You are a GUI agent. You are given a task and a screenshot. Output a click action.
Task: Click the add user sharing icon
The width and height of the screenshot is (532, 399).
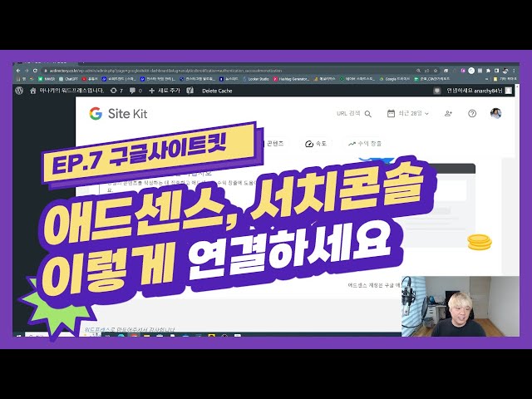click(x=448, y=114)
